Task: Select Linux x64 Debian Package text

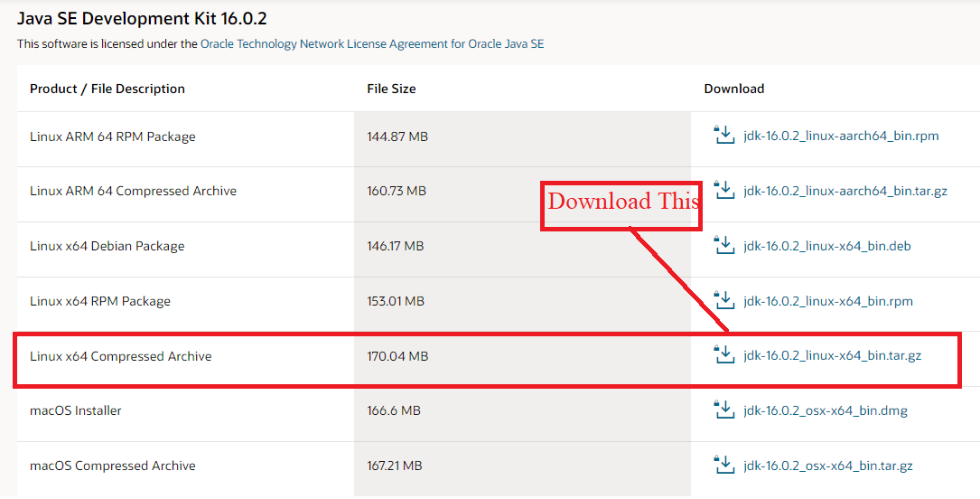Action: tap(107, 247)
